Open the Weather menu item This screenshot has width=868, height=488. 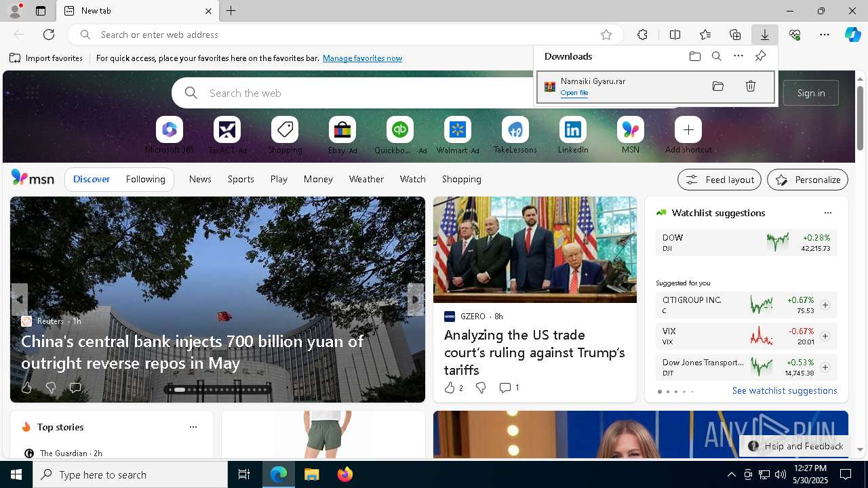[x=366, y=179]
